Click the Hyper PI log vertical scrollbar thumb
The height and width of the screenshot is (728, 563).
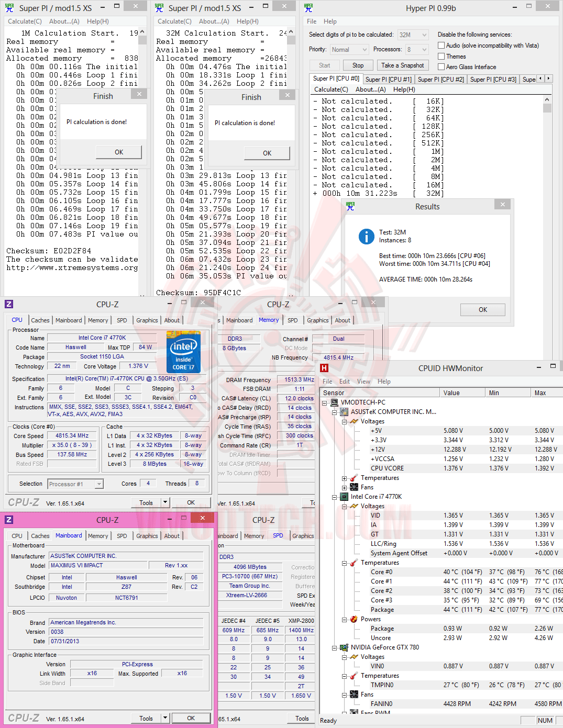547,108
